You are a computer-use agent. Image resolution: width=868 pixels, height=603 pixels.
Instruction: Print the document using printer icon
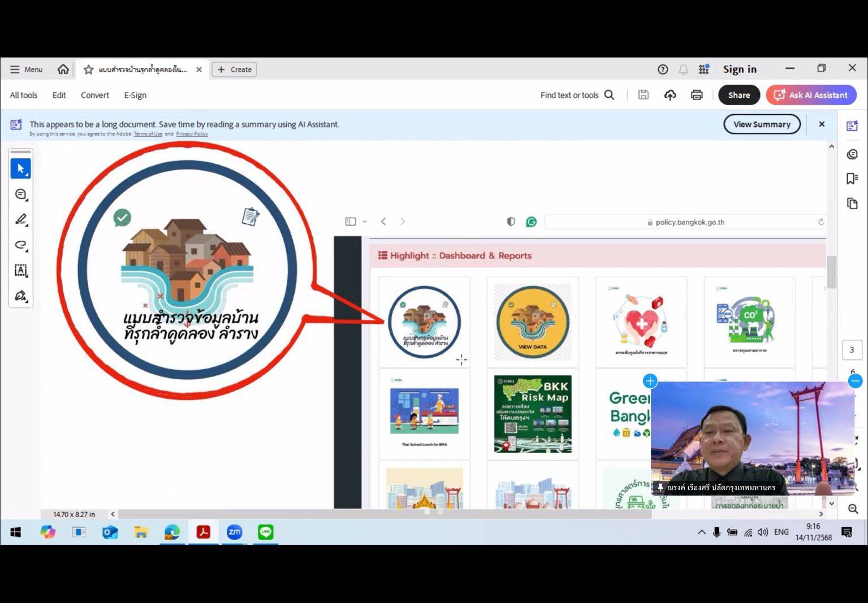[x=697, y=95]
